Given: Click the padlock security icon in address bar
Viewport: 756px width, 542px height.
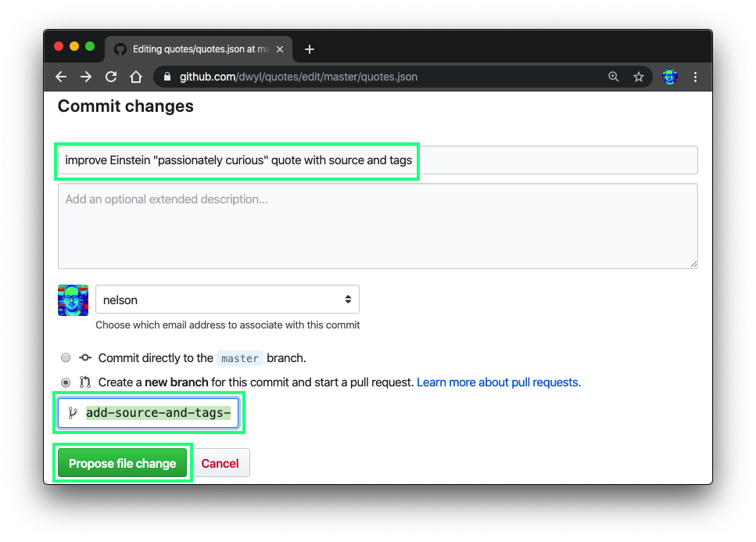Looking at the screenshot, I should click(167, 77).
